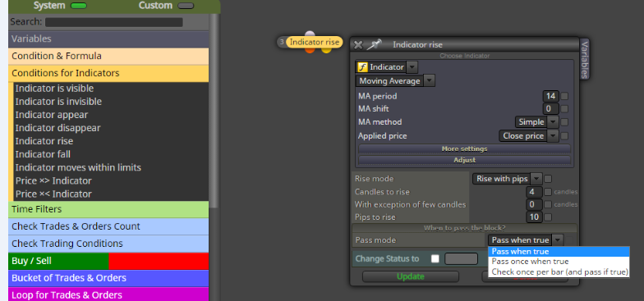Open the vertical Variables side tab
Image resolution: width=644 pixels, height=301 pixels.
point(585,59)
